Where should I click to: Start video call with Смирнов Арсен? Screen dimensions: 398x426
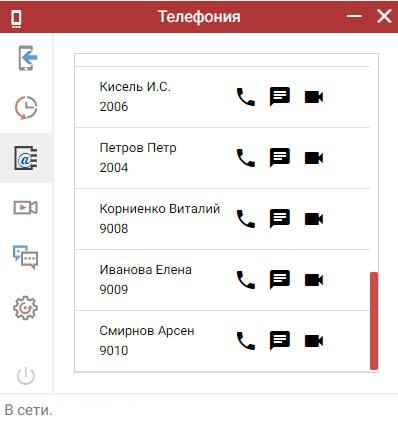314,341
